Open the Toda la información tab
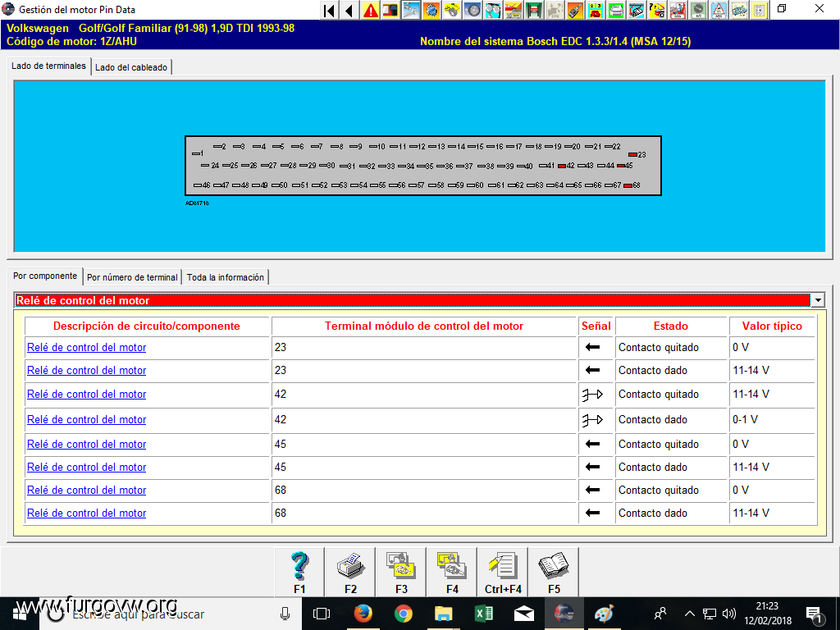The image size is (840, 630). (x=226, y=277)
